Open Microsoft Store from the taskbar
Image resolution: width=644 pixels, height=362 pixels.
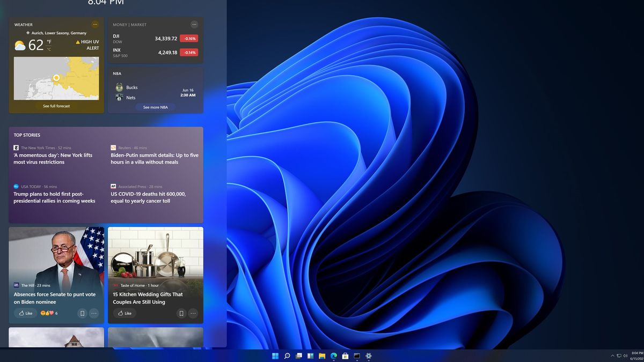[x=345, y=356]
